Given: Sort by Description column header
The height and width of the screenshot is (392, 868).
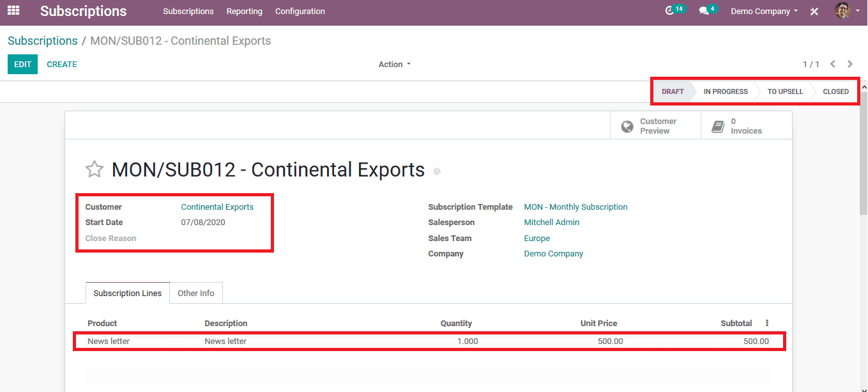Looking at the screenshot, I should pyautogui.click(x=225, y=324).
